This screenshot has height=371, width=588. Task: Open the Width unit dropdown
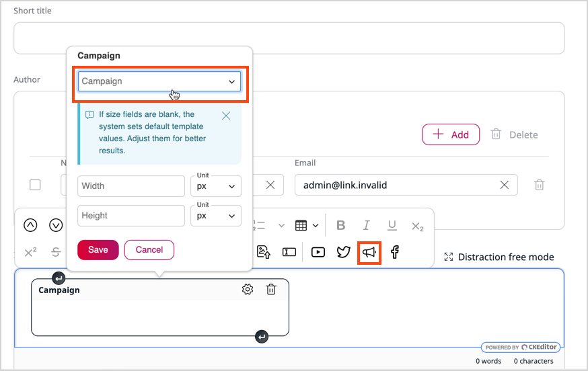216,186
